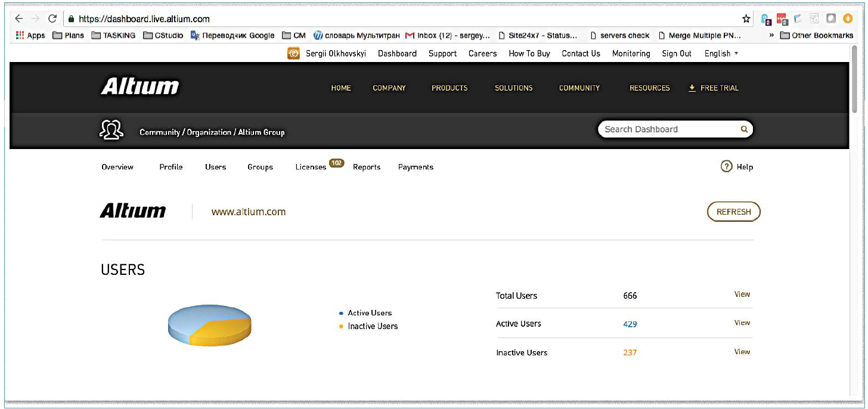Switch to the Users tab

tap(216, 167)
